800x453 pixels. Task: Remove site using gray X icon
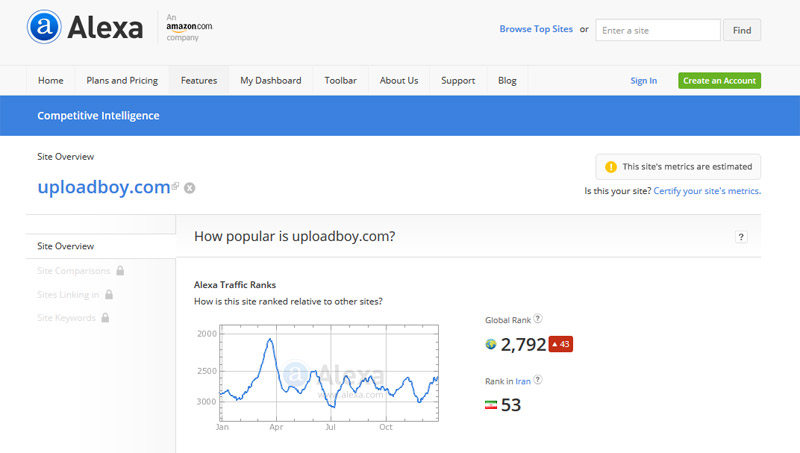(x=189, y=188)
